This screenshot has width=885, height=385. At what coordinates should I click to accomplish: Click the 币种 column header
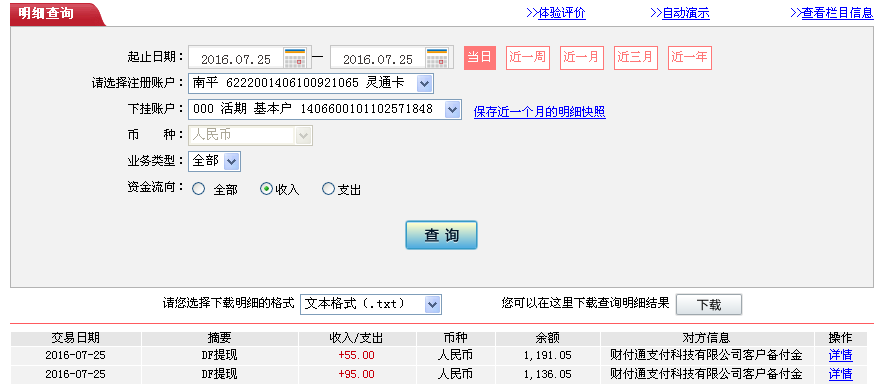[455, 338]
